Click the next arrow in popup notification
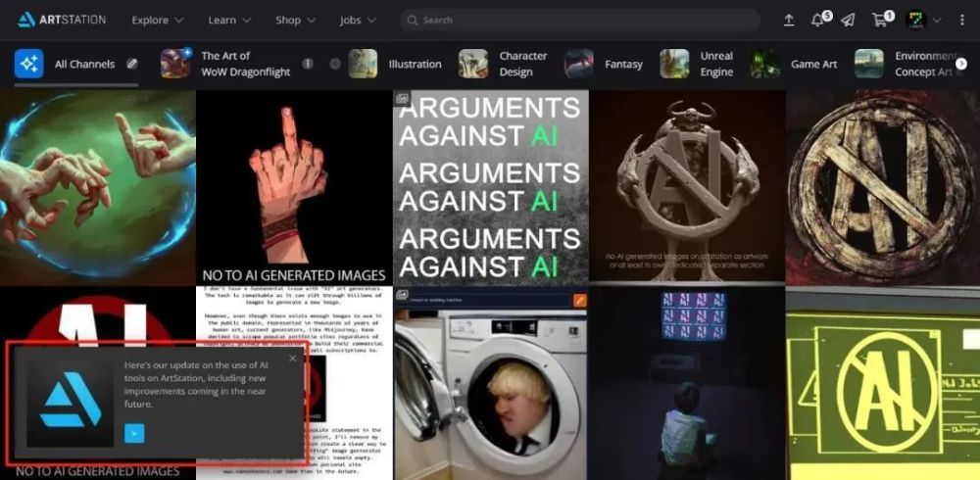This screenshot has width=980, height=480. click(x=134, y=433)
